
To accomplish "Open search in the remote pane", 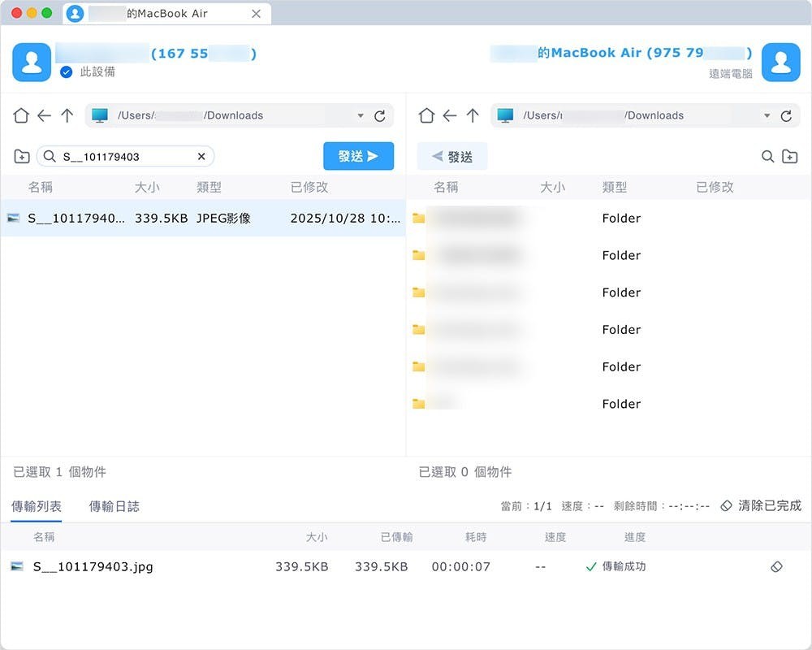I will point(767,157).
